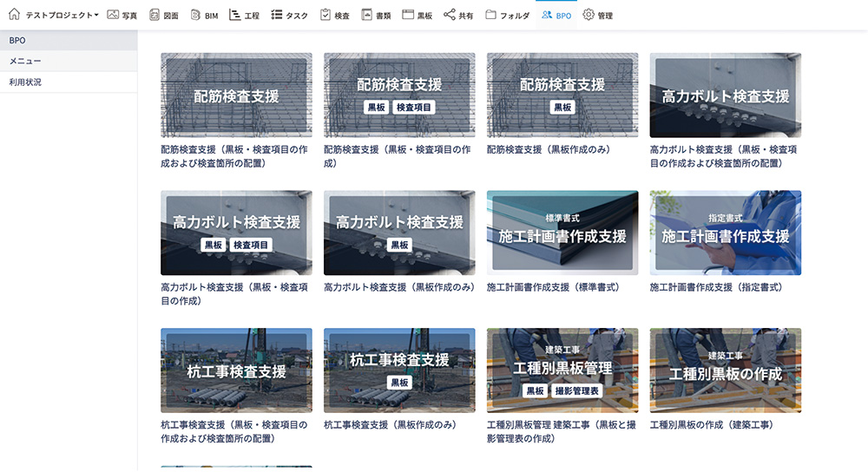The image size is (868, 472).
Task: Click link 施工計画書作成支援（標準書式）
Action: (x=553, y=287)
